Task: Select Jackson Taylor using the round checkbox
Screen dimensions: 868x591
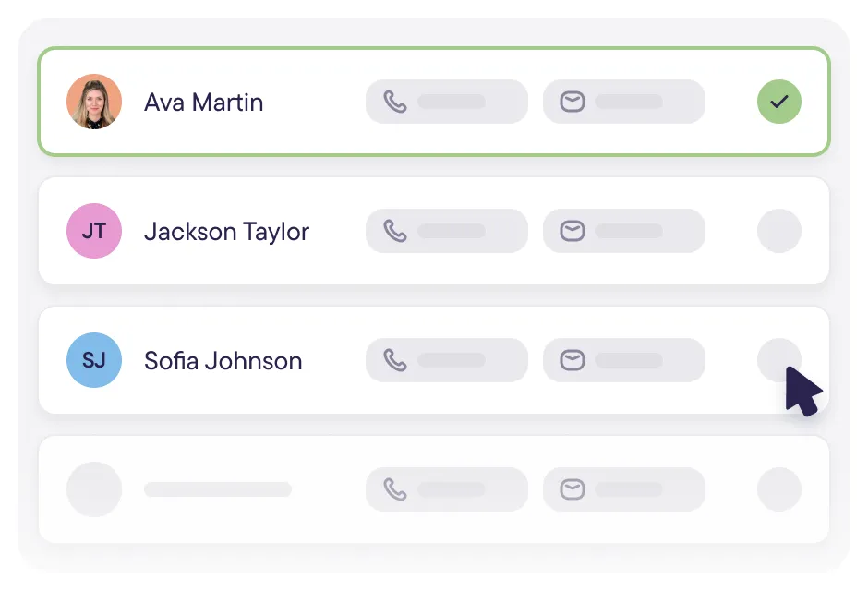Action: pyautogui.click(x=778, y=231)
